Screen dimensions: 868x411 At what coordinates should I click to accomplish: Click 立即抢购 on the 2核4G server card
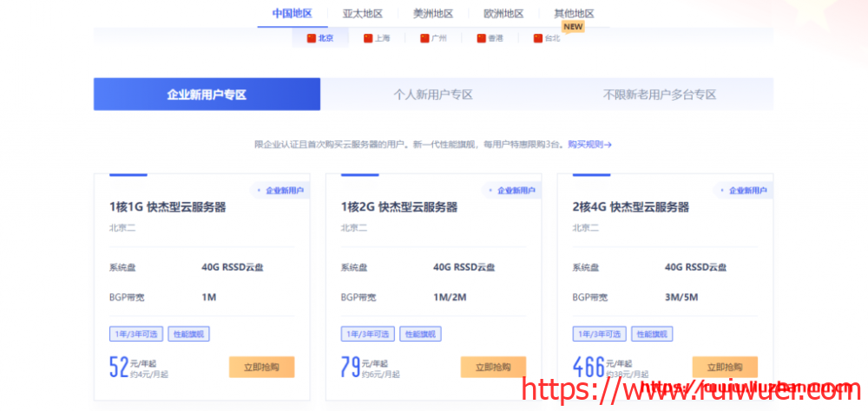point(725,367)
